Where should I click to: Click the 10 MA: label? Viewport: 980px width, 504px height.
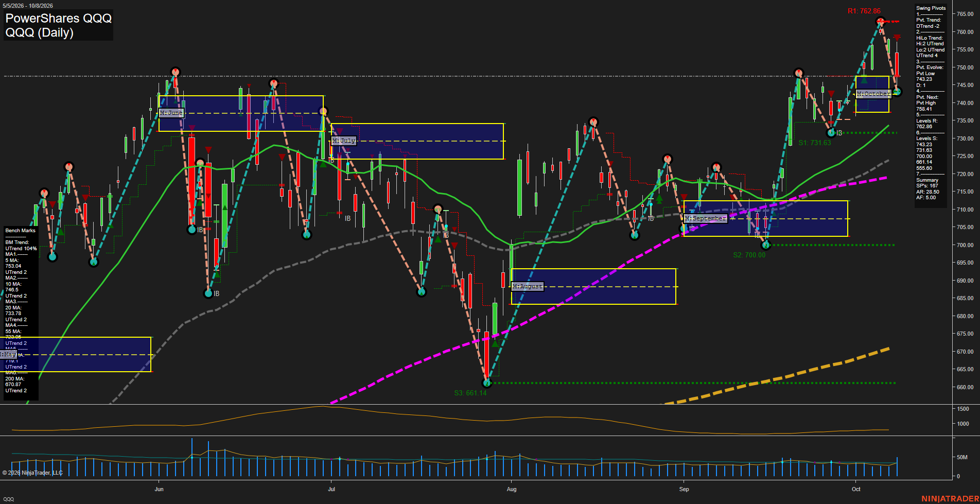pyautogui.click(x=13, y=284)
